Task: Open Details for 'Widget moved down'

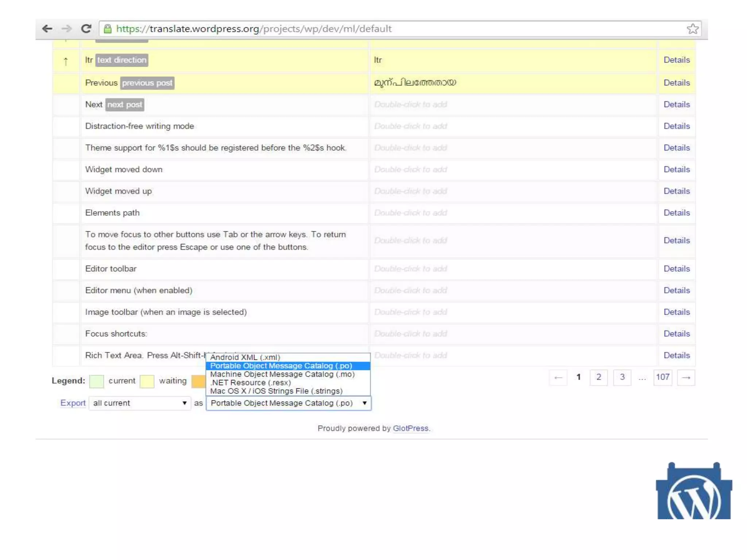Action: [676, 169]
